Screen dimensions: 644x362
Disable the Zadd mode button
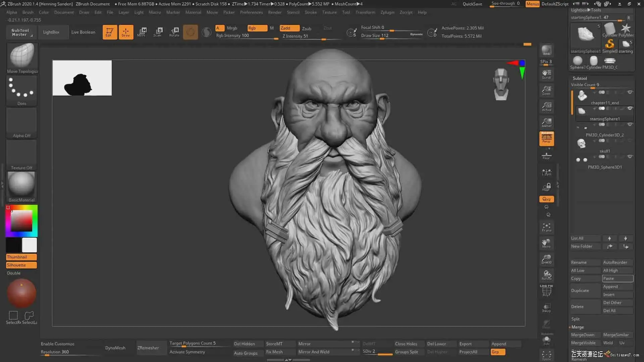point(289,28)
